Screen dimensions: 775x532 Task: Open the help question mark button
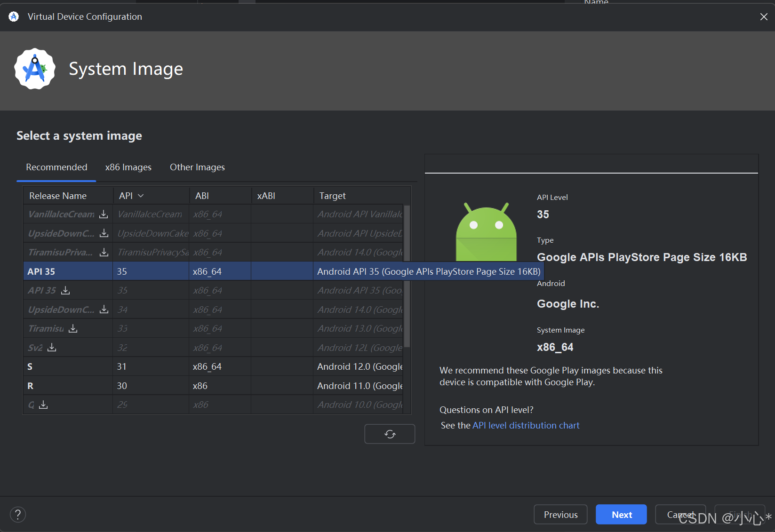point(18,514)
